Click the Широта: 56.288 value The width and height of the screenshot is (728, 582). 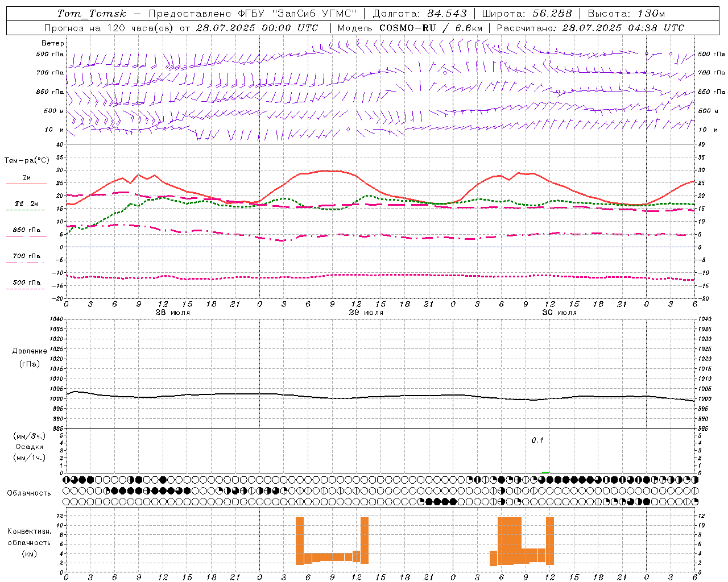(x=527, y=14)
